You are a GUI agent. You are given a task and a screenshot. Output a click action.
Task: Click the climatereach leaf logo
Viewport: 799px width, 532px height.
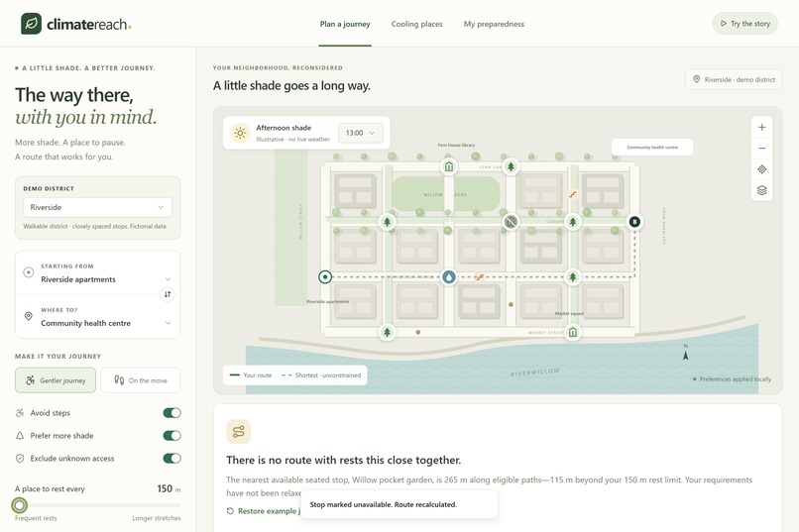point(31,24)
